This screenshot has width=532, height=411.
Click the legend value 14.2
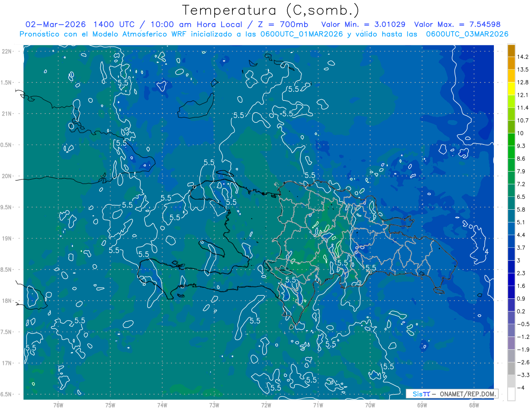[522, 57]
